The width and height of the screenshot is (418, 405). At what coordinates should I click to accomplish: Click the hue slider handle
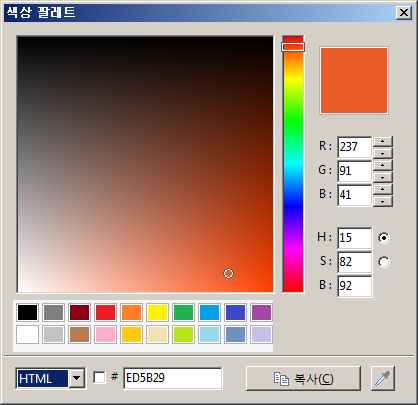pyautogui.click(x=293, y=47)
